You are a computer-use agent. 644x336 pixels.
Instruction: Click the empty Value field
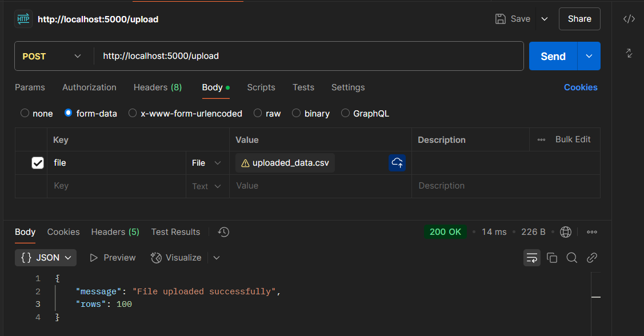321,186
